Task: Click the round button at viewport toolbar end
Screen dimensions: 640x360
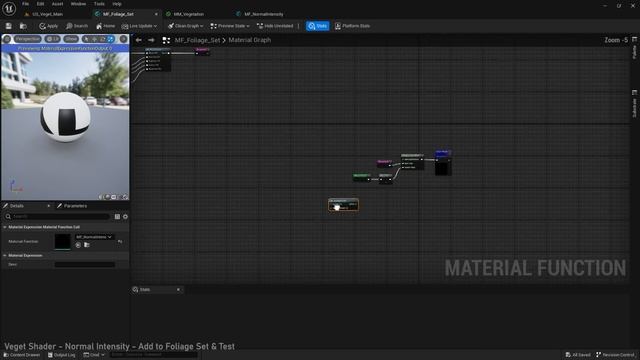Action: (123, 39)
